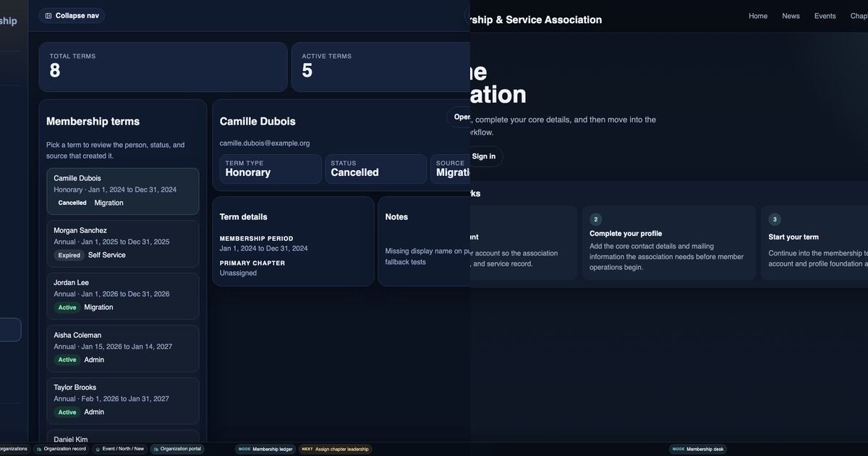Click the Notes card heading
The height and width of the screenshot is (456, 868).
pyautogui.click(x=396, y=217)
